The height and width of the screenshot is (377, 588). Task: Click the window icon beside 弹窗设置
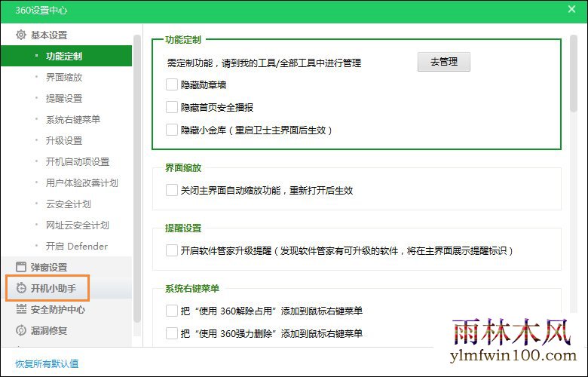pyautogui.click(x=21, y=267)
